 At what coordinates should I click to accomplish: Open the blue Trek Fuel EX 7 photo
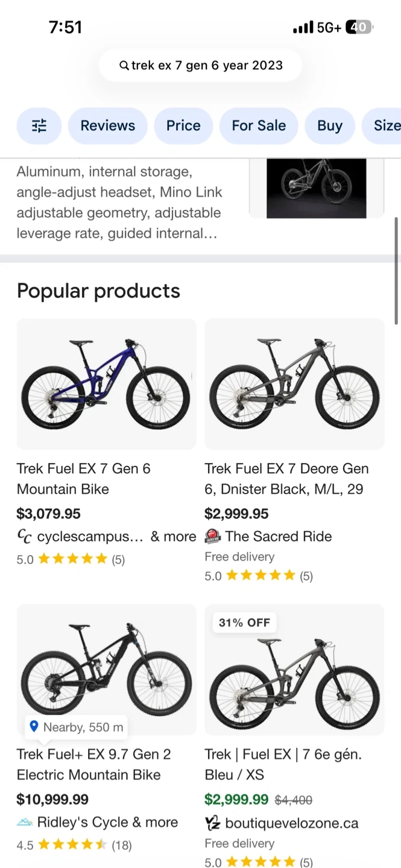[106, 383]
